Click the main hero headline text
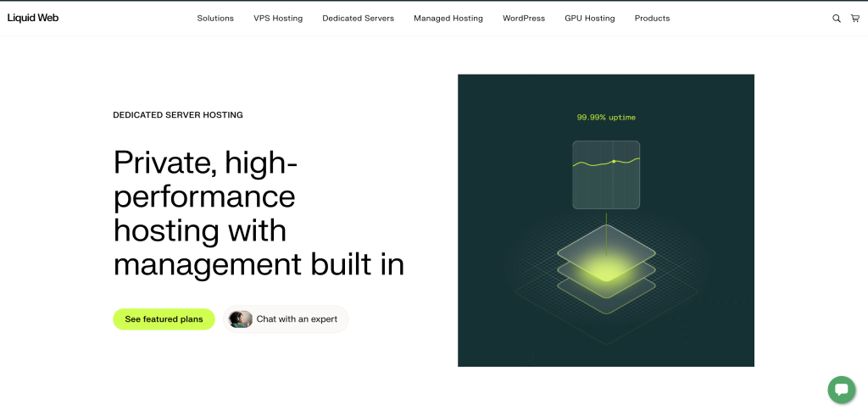This screenshot has height=415, width=868. pyautogui.click(x=259, y=213)
